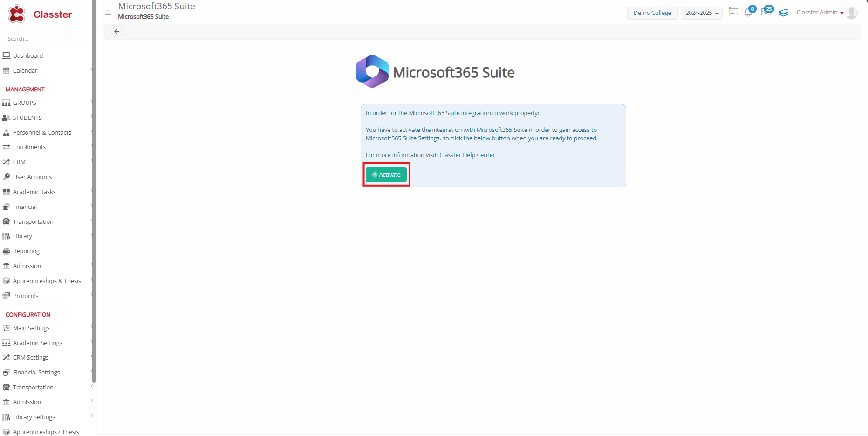This screenshot has height=436, width=868.
Task: Click the Enrollments arrows icon
Action: (x=6, y=147)
